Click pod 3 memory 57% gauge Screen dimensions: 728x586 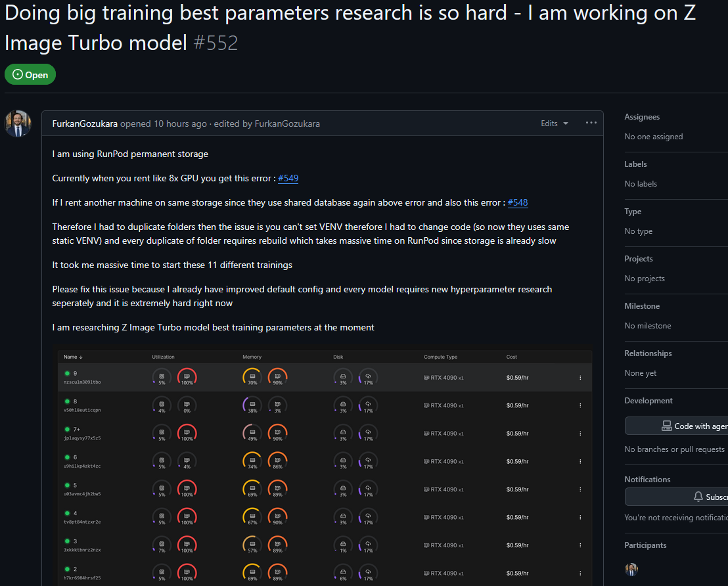pyautogui.click(x=252, y=545)
